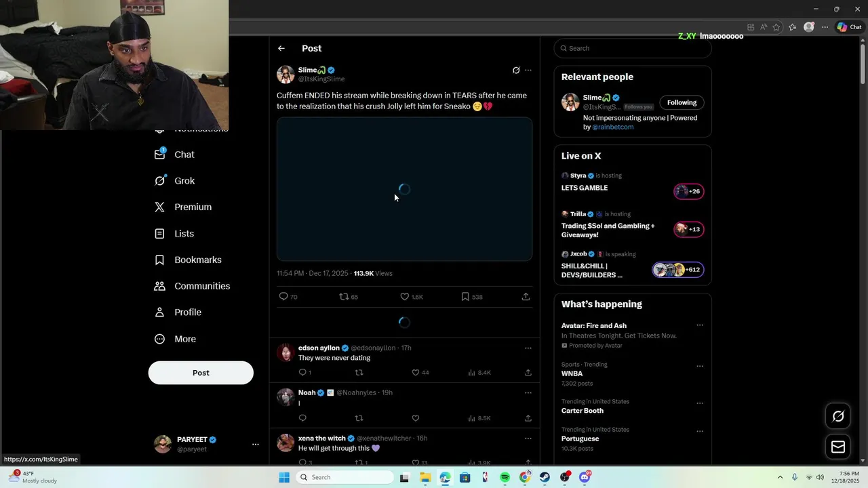Like Slime's post with 1.6K likes
868x488 pixels.
click(411, 297)
